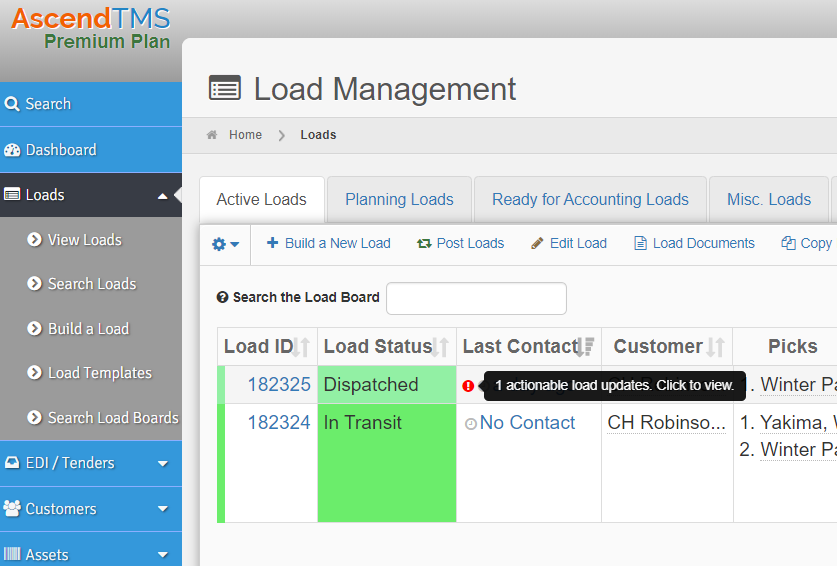The height and width of the screenshot is (566, 837).
Task: Click the Post Loads button
Action: click(x=460, y=243)
